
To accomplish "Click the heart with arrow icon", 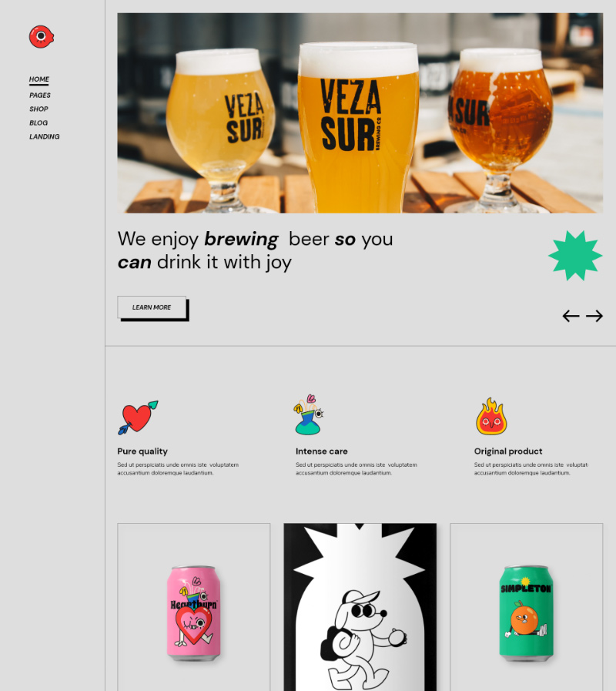I will click(x=138, y=418).
